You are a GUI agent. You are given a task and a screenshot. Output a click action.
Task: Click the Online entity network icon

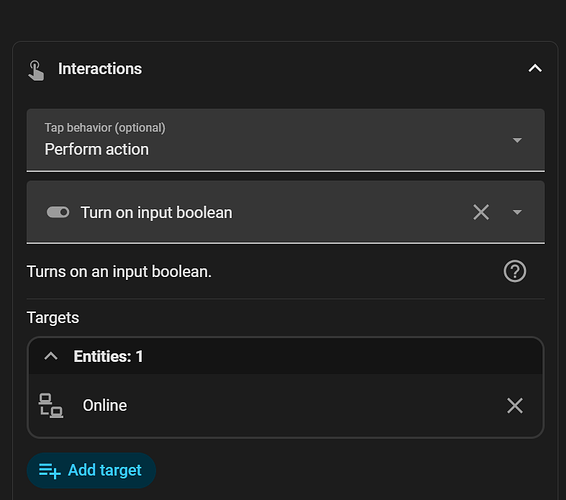click(51, 406)
